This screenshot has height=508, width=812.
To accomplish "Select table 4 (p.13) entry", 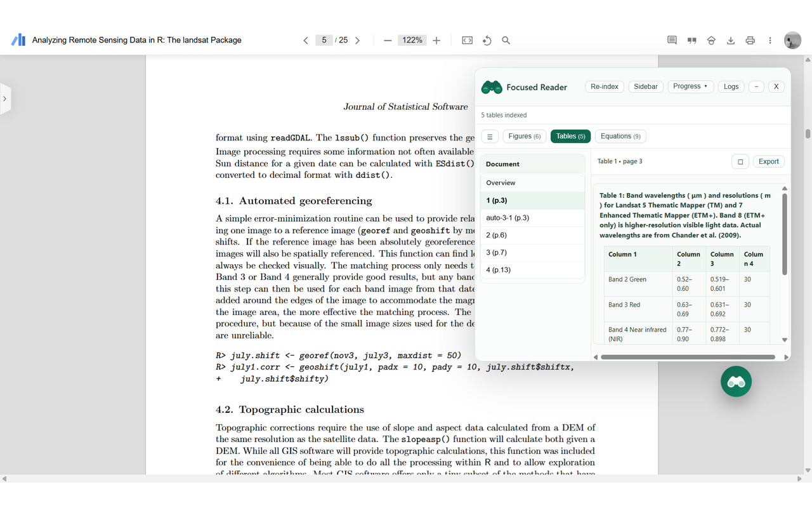I will pos(532,270).
